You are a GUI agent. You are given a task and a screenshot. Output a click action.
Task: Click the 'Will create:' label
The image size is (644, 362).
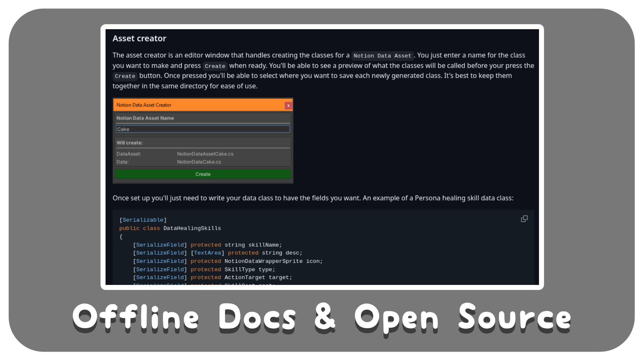tap(129, 143)
